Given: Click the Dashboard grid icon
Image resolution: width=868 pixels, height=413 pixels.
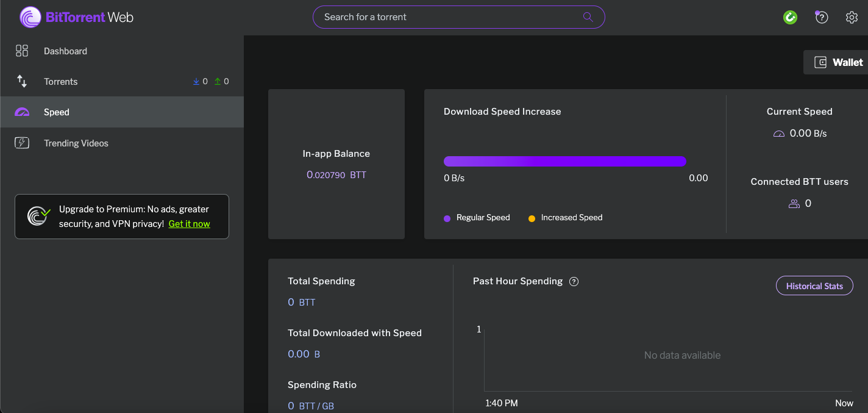Looking at the screenshot, I should (x=22, y=51).
